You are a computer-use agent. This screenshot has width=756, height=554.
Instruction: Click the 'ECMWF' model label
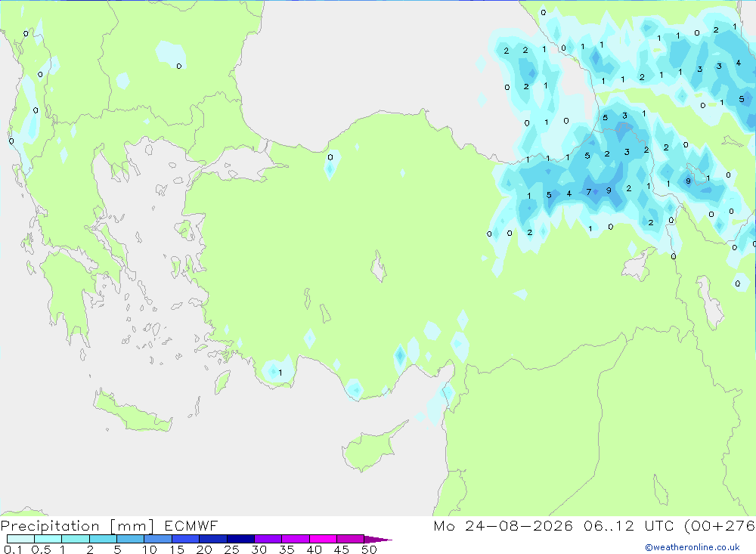191,525
